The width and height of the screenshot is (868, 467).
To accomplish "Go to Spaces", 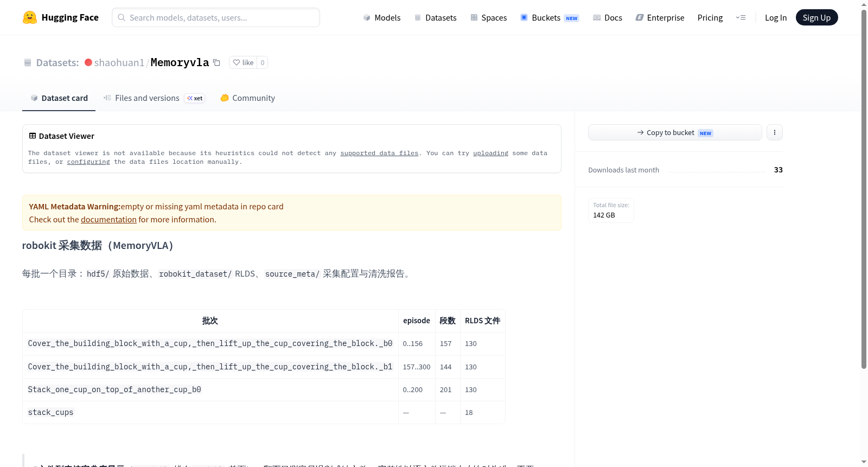I will (489, 17).
